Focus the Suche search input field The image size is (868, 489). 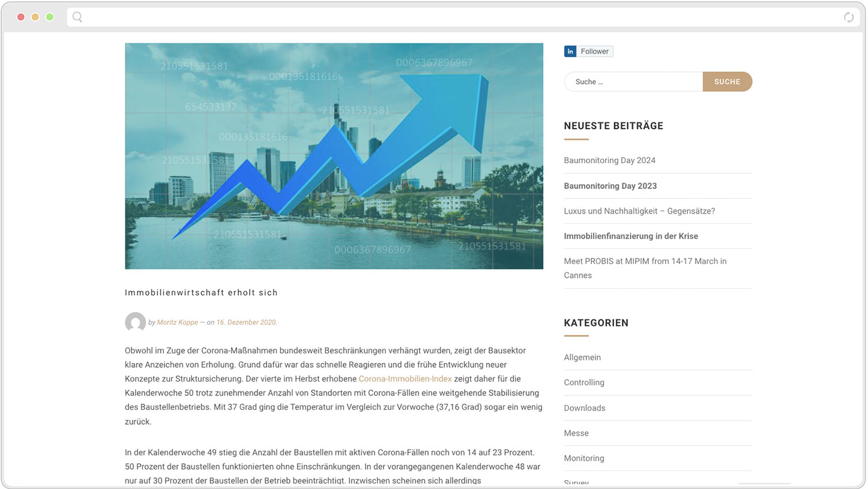[x=633, y=82]
